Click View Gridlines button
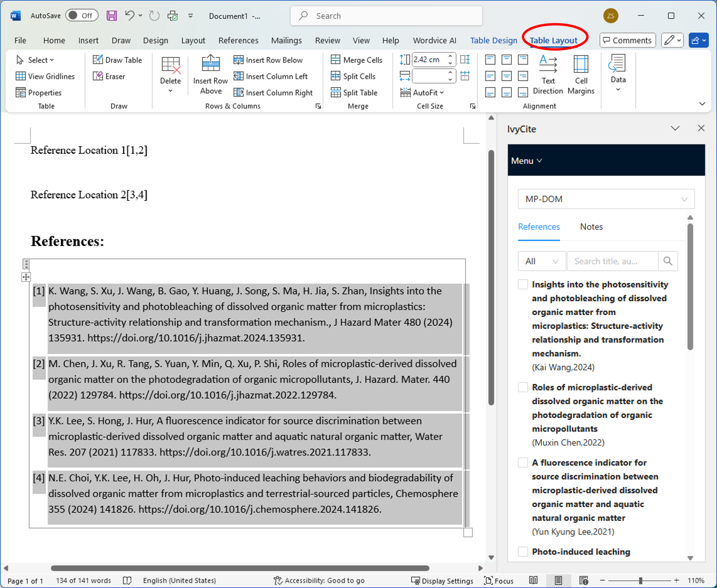 [45, 76]
